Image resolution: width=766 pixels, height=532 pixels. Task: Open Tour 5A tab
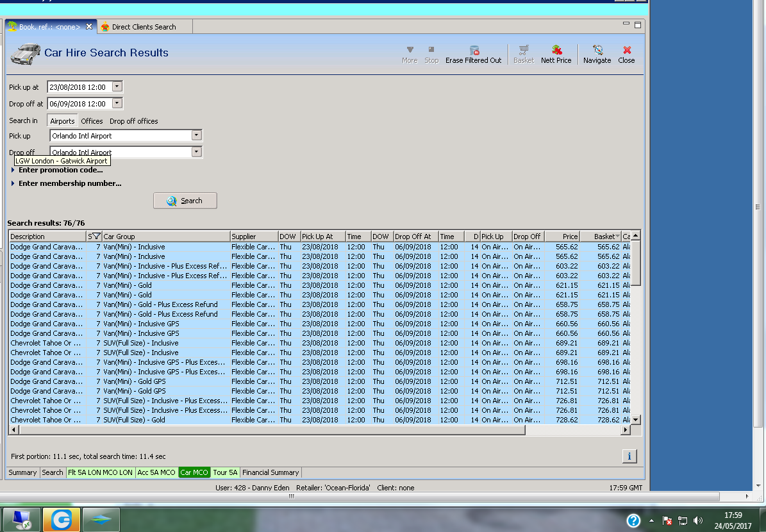(225, 472)
